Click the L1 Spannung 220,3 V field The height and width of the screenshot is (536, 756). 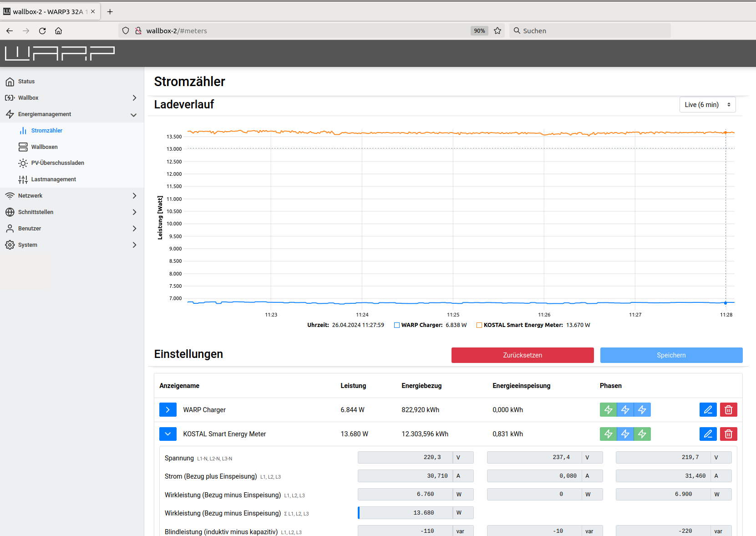(406, 457)
